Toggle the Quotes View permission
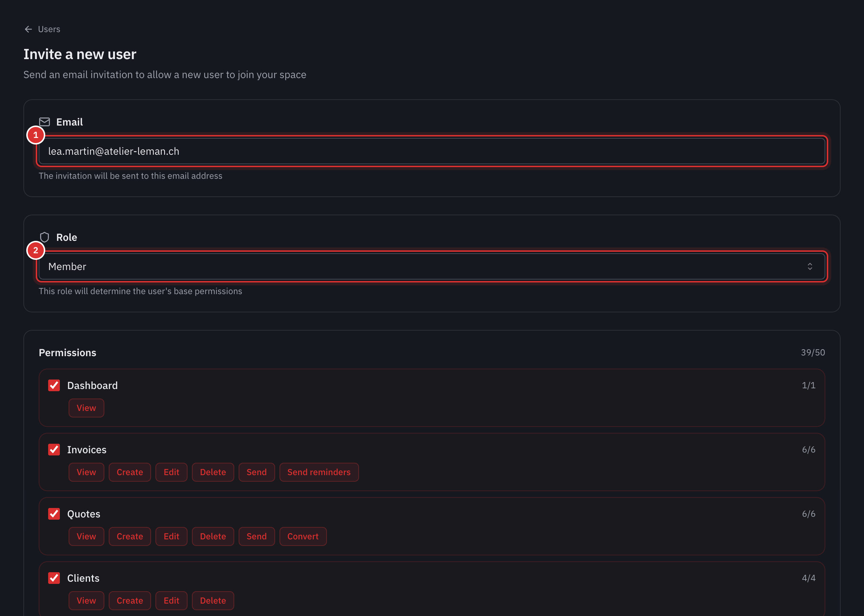This screenshot has height=616, width=864. pyautogui.click(x=86, y=536)
